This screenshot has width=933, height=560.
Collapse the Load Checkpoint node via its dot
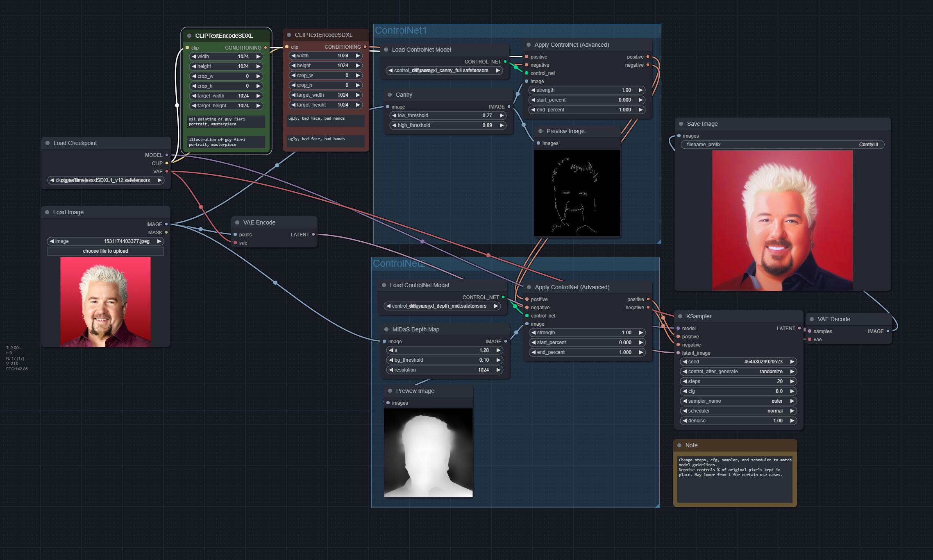click(48, 143)
